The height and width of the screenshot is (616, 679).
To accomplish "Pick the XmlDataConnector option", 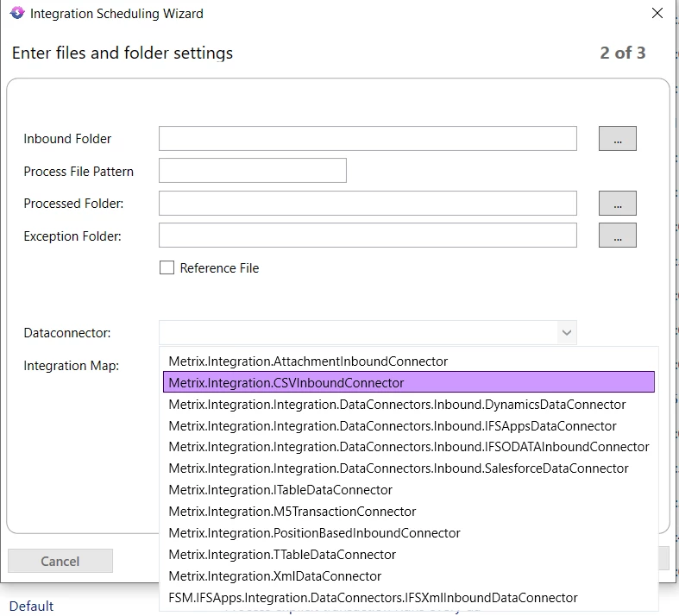I will pos(274,576).
